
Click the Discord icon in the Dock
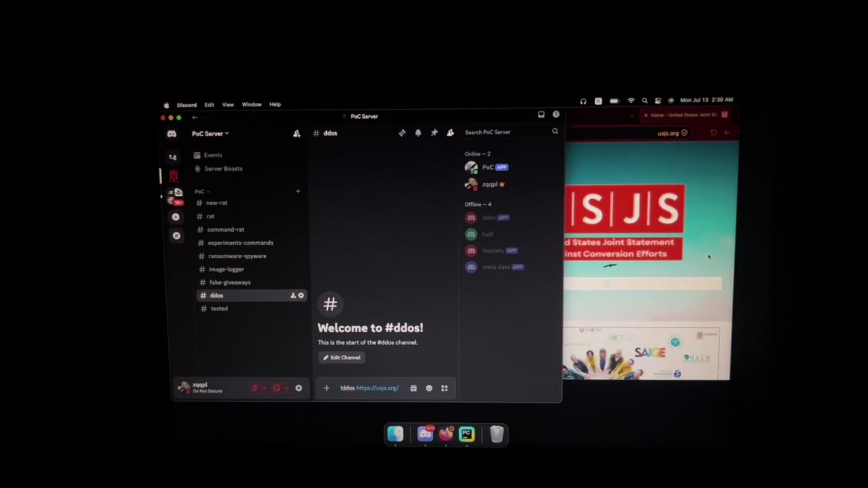(425, 434)
